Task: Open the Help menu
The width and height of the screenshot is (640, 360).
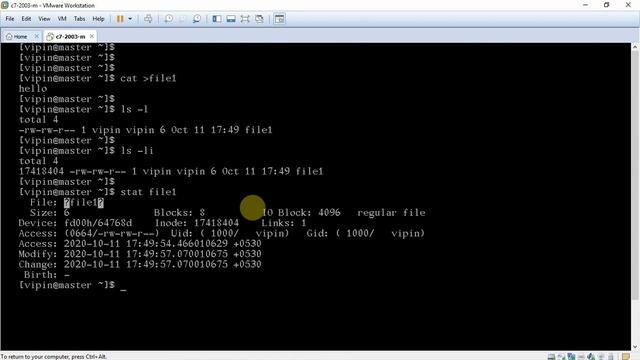Action: (x=98, y=19)
